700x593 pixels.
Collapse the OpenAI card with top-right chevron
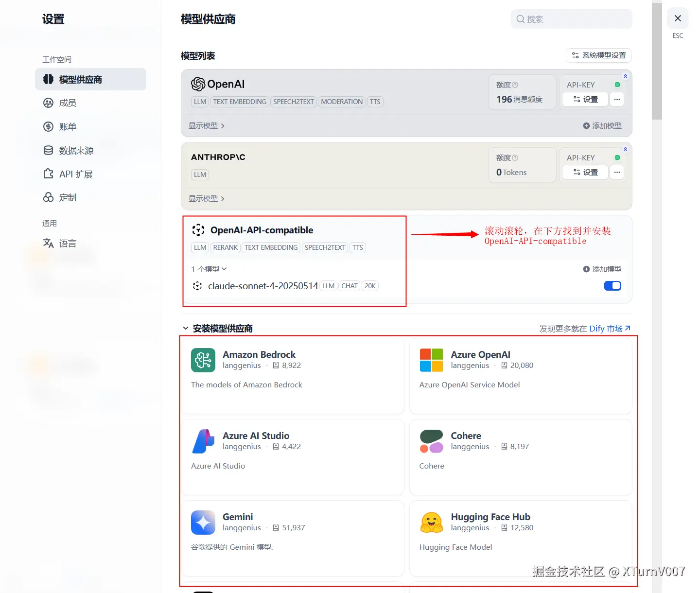(626, 76)
